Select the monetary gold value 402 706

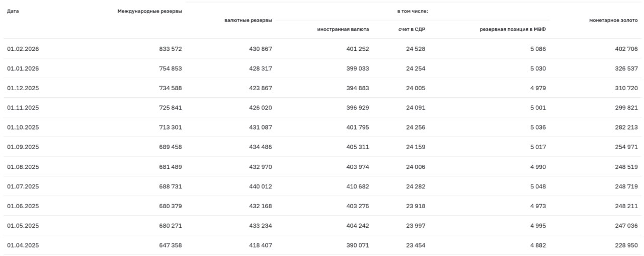626,49
